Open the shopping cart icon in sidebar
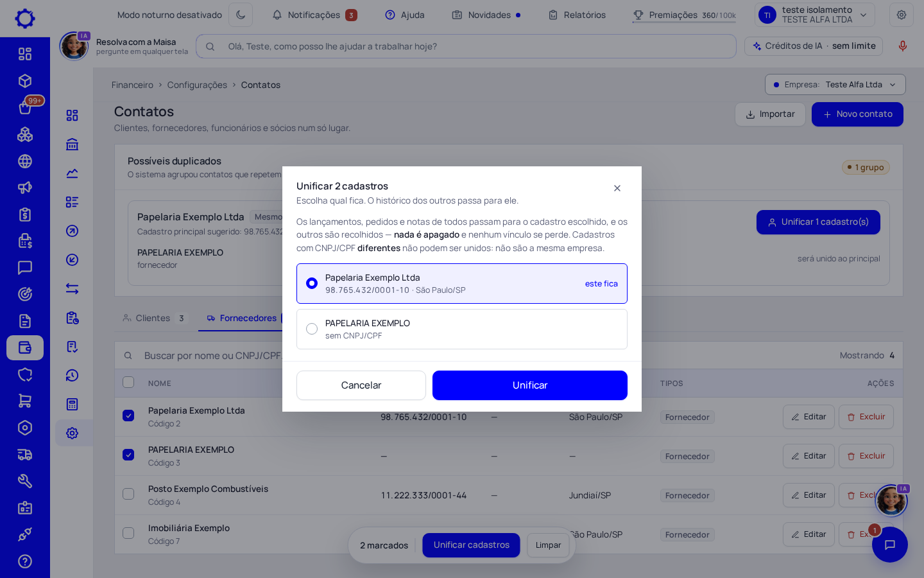924x578 pixels. pyautogui.click(x=25, y=401)
